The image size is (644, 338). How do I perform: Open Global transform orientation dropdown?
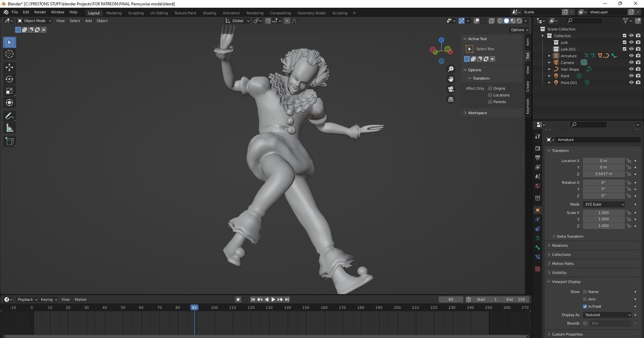[237, 21]
